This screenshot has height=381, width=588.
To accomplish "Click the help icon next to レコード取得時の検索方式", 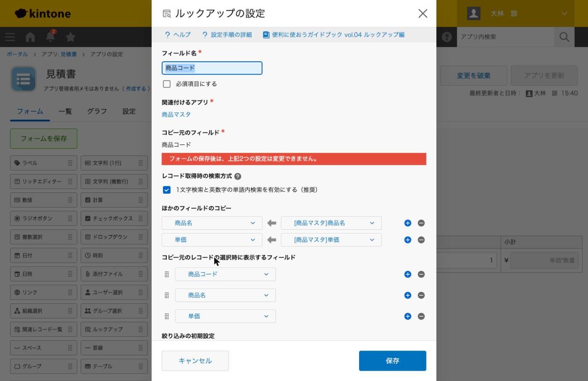I will click(x=238, y=176).
